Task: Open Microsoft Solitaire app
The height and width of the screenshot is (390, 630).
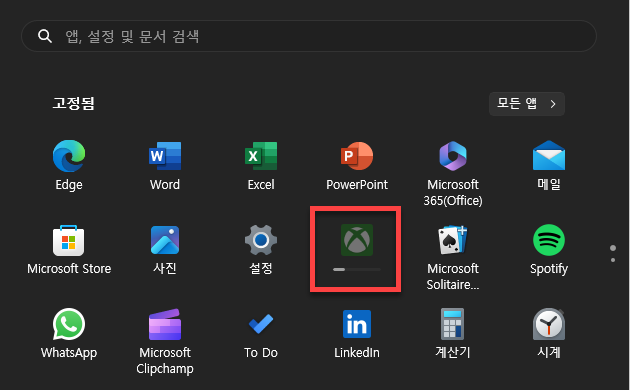Action: 453,257
